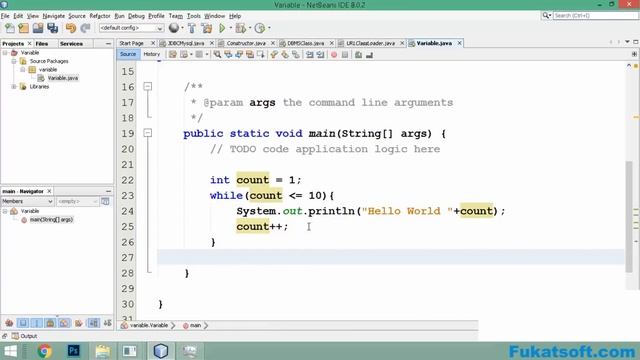The width and height of the screenshot is (640, 360).
Task: Toggle Show Inner Classes in Navigator
Action: click(64, 323)
